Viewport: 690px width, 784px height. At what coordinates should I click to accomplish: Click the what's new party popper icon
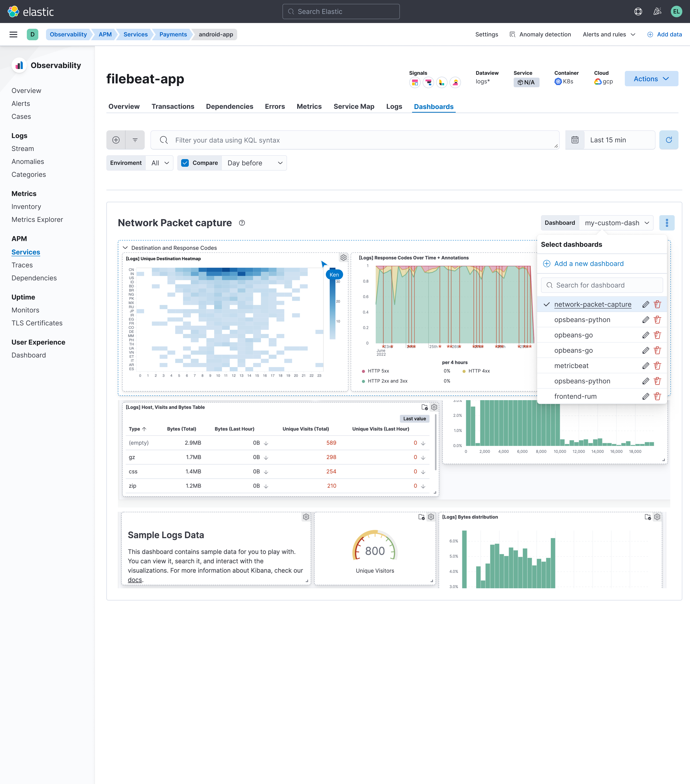[x=657, y=11]
